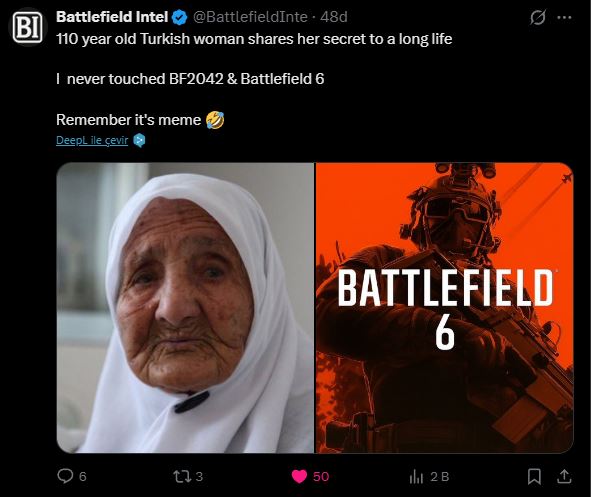The height and width of the screenshot is (497, 591).
Task: Repost the tweet via the retweet icon
Action: pyautogui.click(x=182, y=476)
